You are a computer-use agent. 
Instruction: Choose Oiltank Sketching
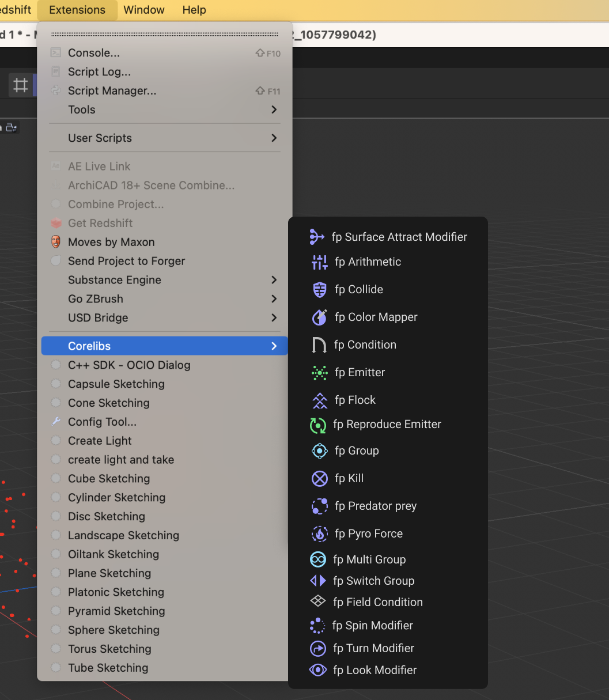pyautogui.click(x=165, y=555)
